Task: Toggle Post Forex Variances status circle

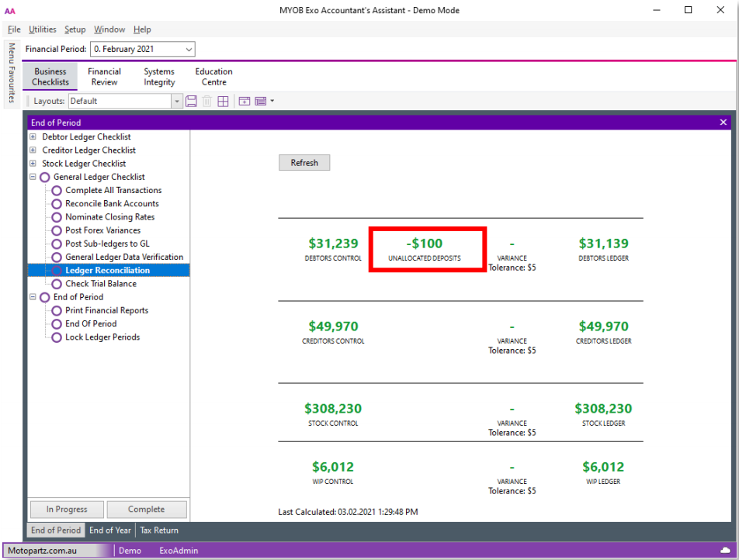Action: [x=57, y=231]
